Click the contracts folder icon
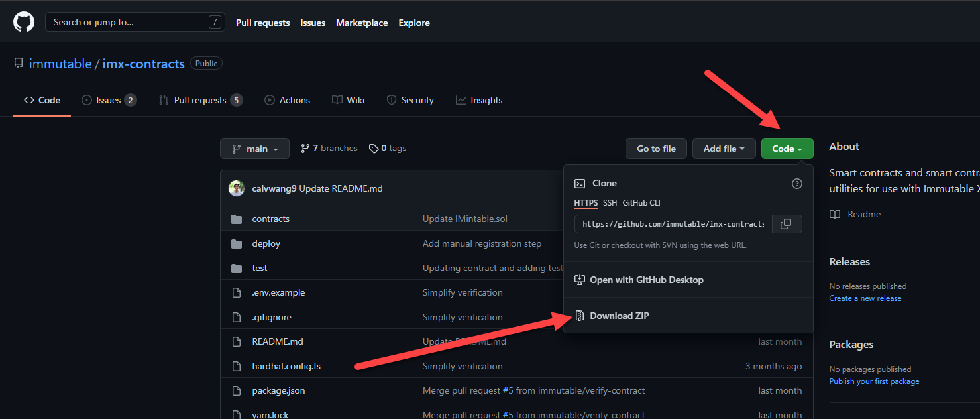The height and width of the screenshot is (419, 980). pyautogui.click(x=237, y=219)
